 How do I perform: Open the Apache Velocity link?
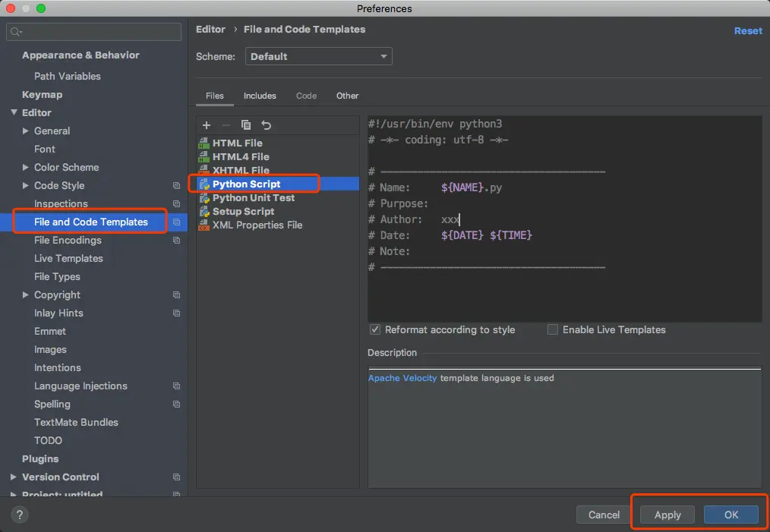tap(402, 378)
